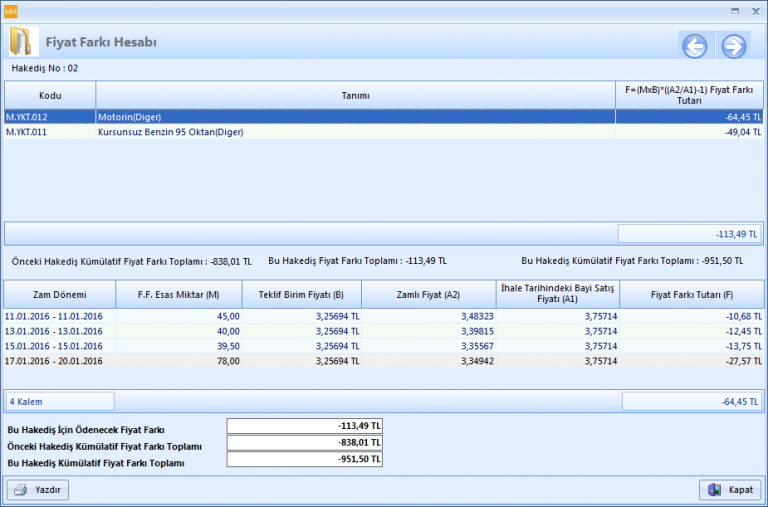
Task: Click the Zam Dönemi column header
Action: tap(58, 295)
